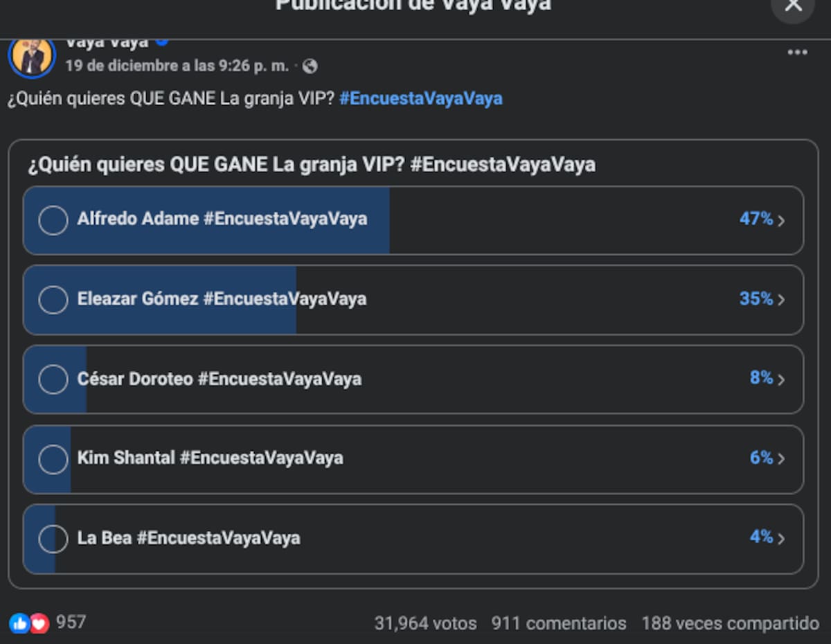This screenshot has width=831, height=644.
Task: View the 911 comentarios
Action: 559,623
